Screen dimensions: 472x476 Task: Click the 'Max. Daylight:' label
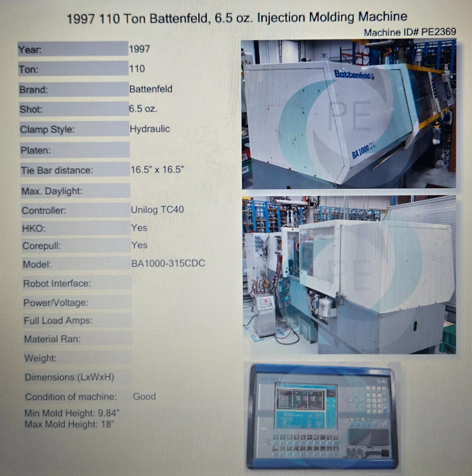click(x=52, y=191)
